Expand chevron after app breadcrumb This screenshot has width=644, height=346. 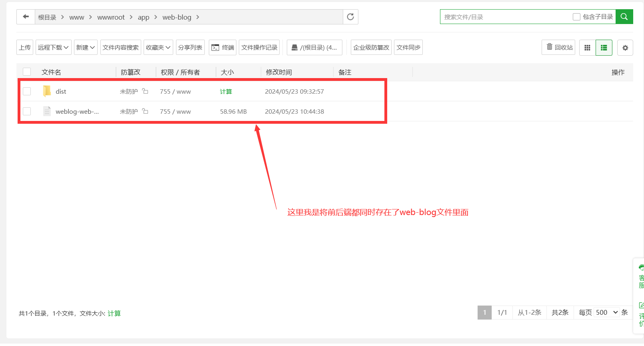point(156,17)
